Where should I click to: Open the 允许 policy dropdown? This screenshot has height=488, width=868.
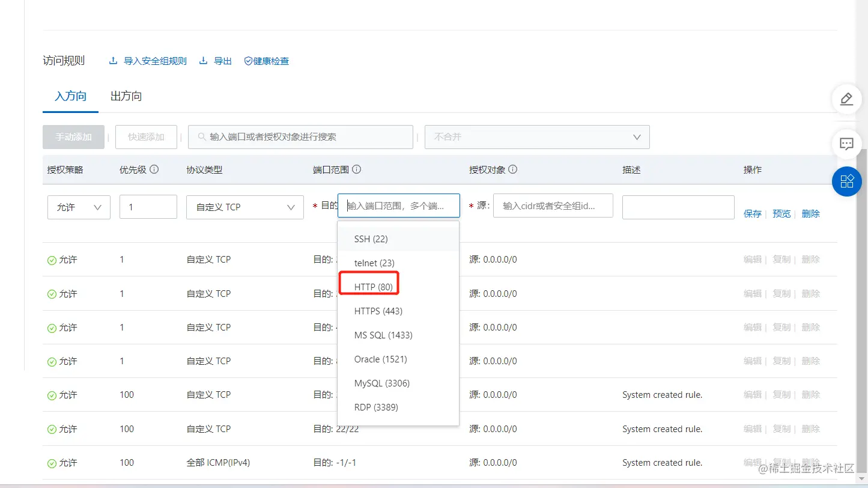pyautogui.click(x=79, y=207)
